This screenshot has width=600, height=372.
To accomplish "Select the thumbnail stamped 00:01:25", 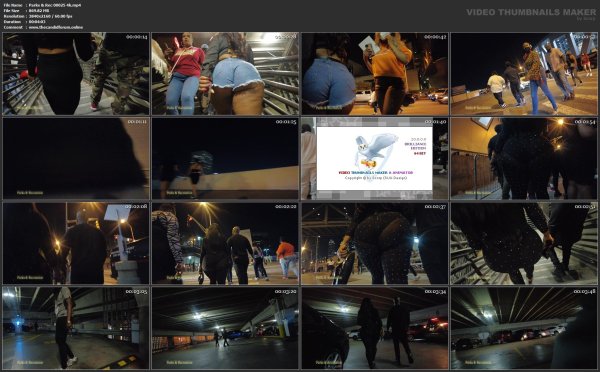I will pos(225,158).
